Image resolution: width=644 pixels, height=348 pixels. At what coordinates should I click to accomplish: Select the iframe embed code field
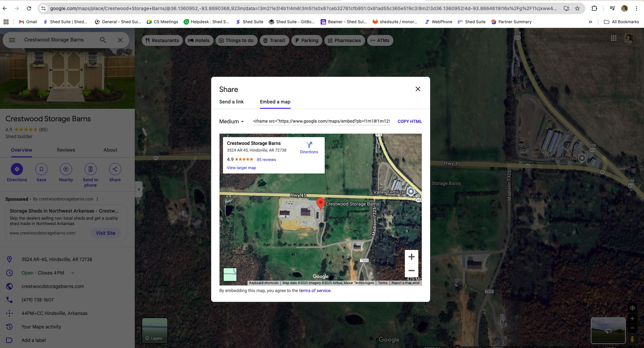tap(321, 121)
